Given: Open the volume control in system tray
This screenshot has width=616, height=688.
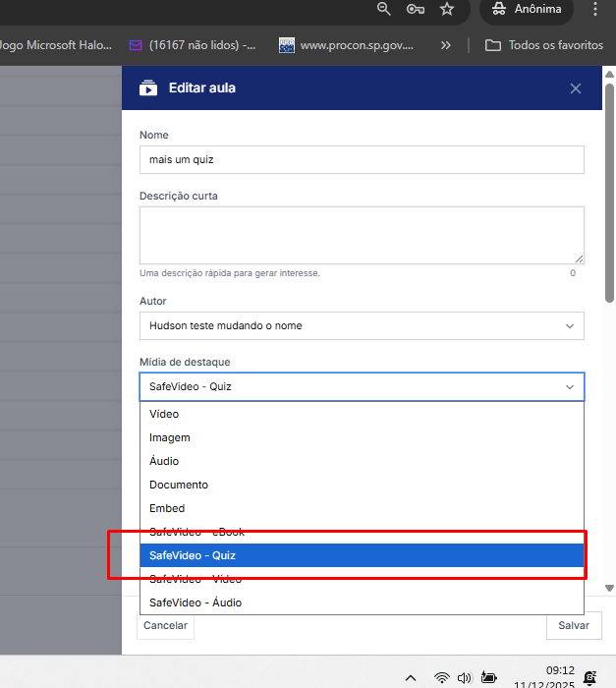Looking at the screenshot, I should pyautogui.click(x=464, y=677).
